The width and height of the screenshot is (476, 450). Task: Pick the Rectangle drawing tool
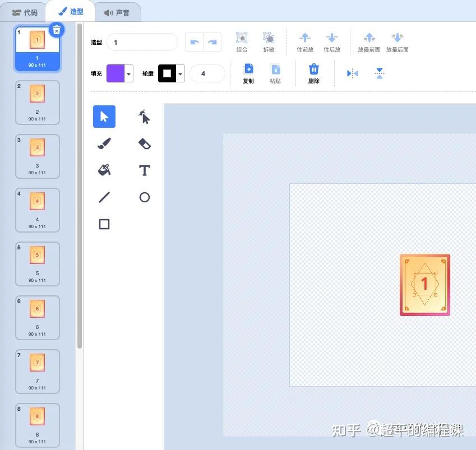[x=104, y=224]
